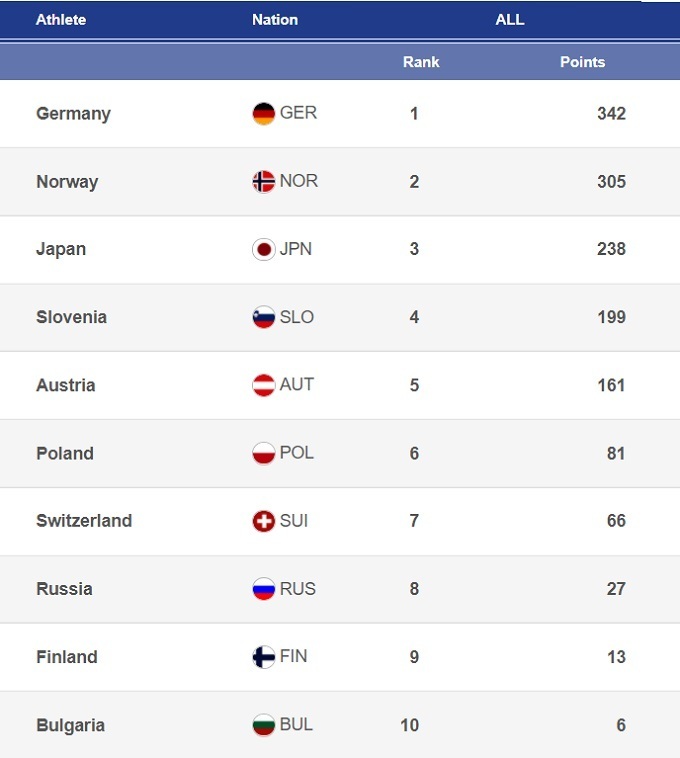Click the Japan flag icon
This screenshot has height=758, width=680.
[x=263, y=249]
